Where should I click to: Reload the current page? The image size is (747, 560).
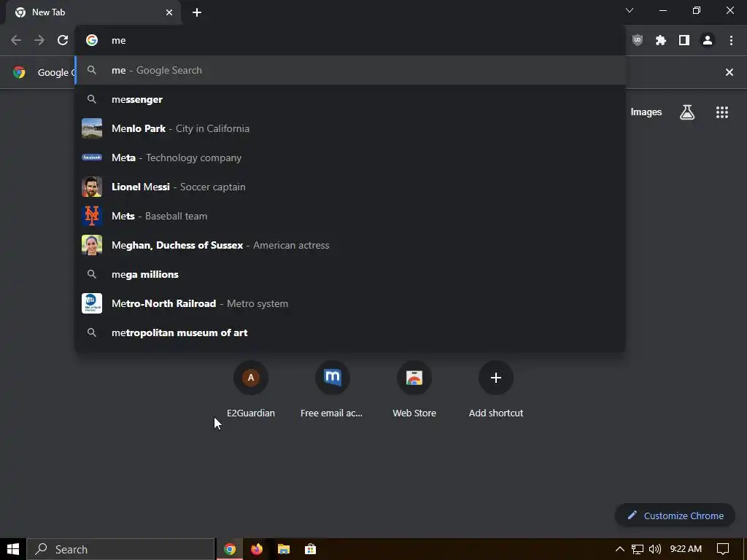tap(63, 41)
